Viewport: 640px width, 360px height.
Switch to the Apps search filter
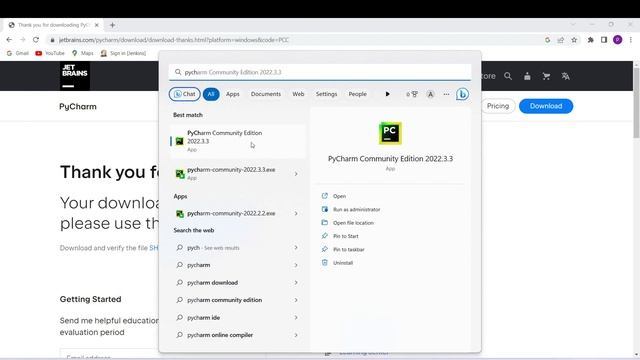coord(233,94)
